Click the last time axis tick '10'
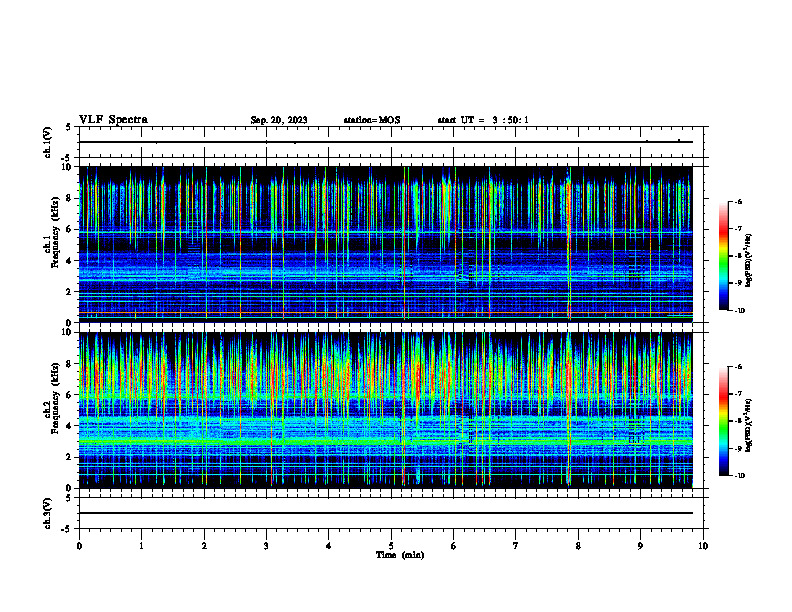 [703, 546]
